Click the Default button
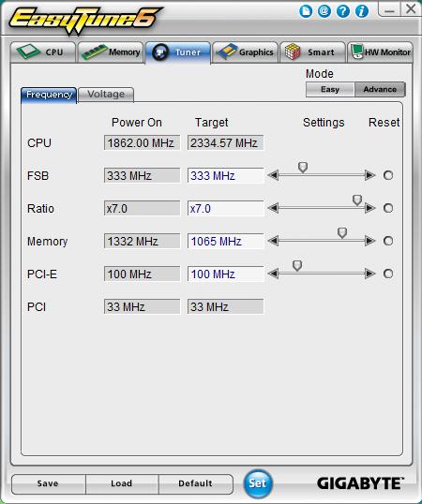The height and width of the screenshot is (504, 422). point(195,483)
